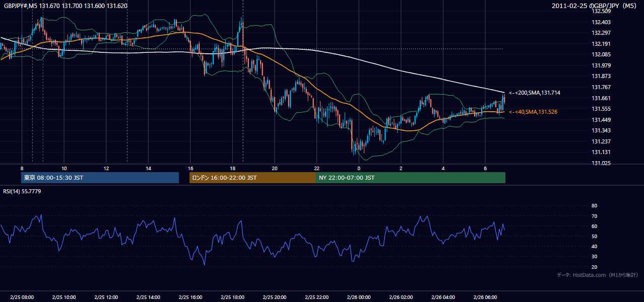Click hour tick 14 under price chart
The image size is (644, 302).
(x=148, y=168)
